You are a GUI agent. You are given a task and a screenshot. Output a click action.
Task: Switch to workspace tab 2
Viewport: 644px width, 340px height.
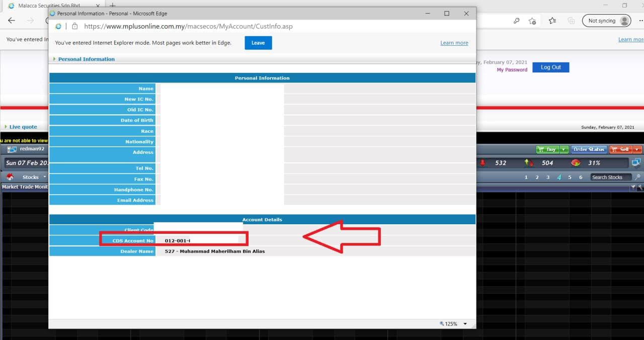coord(537,177)
